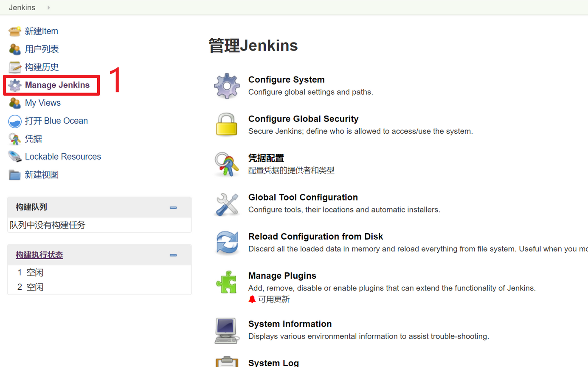588x367 pixels.
Task: Open 凭据 sidebar link
Action: coord(34,139)
